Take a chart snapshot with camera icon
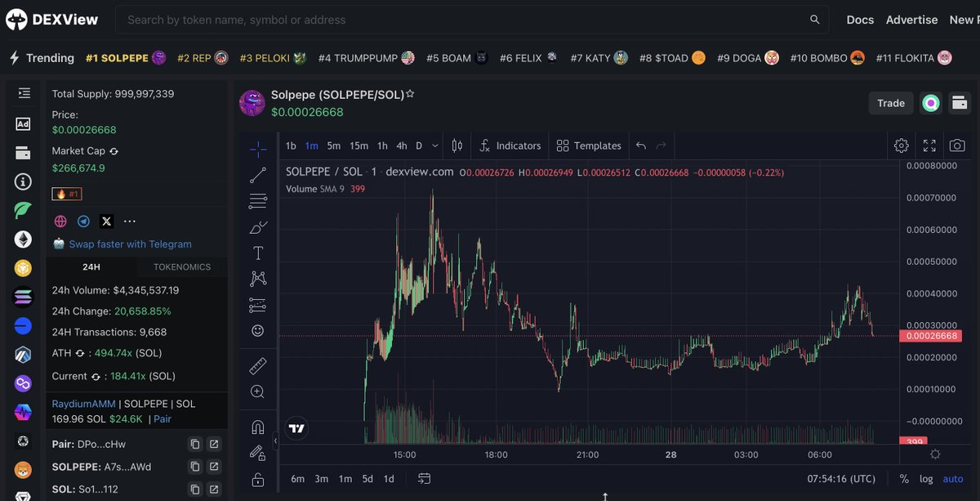Screen dimensions: 980x501 [957, 145]
